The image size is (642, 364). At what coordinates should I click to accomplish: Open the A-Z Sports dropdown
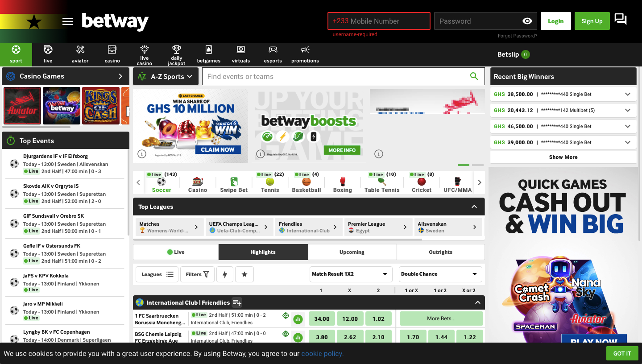point(166,76)
